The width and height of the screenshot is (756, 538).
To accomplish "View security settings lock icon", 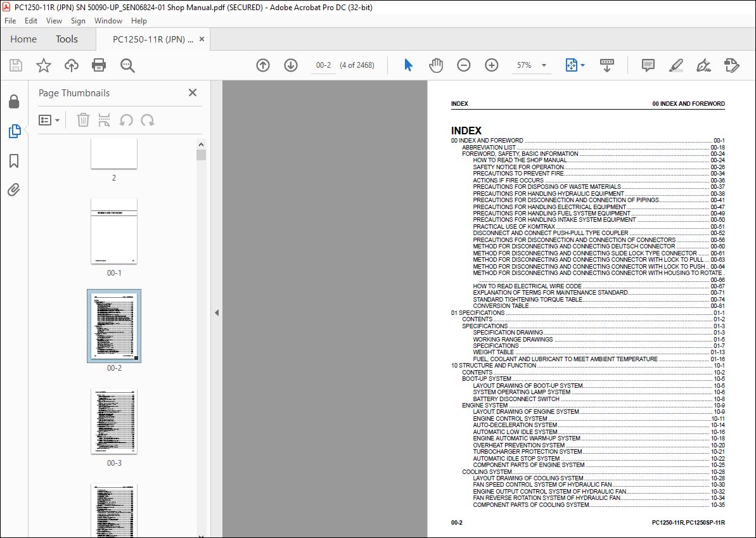I will coord(14,101).
